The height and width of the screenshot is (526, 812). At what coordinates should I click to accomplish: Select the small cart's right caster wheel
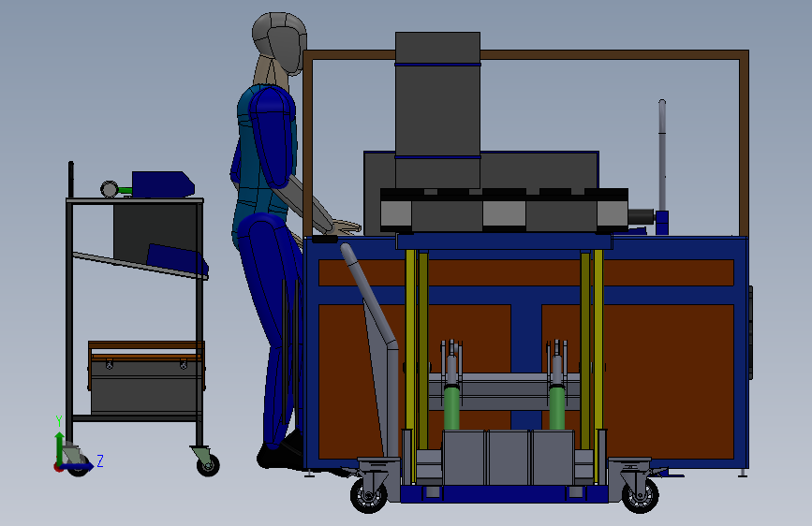point(208,464)
